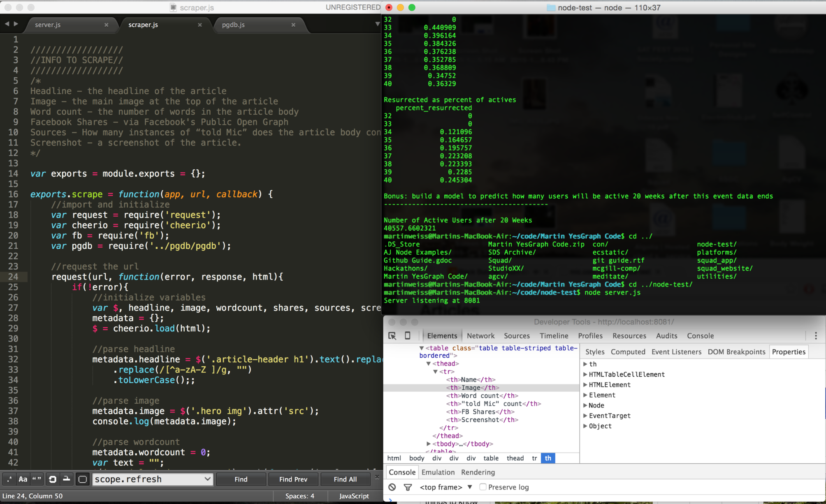The height and width of the screenshot is (504, 826).
Task: Open the console filter funnel icon
Action: pyautogui.click(x=408, y=487)
